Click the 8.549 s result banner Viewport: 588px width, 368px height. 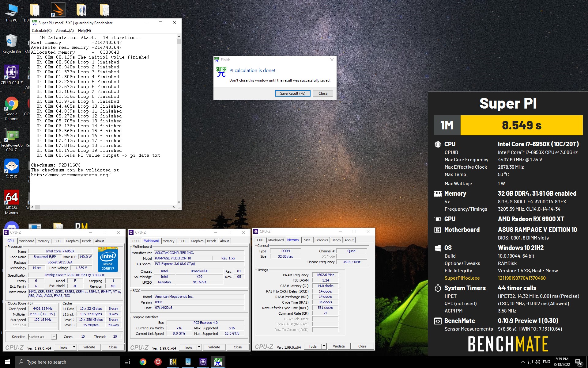pos(522,125)
